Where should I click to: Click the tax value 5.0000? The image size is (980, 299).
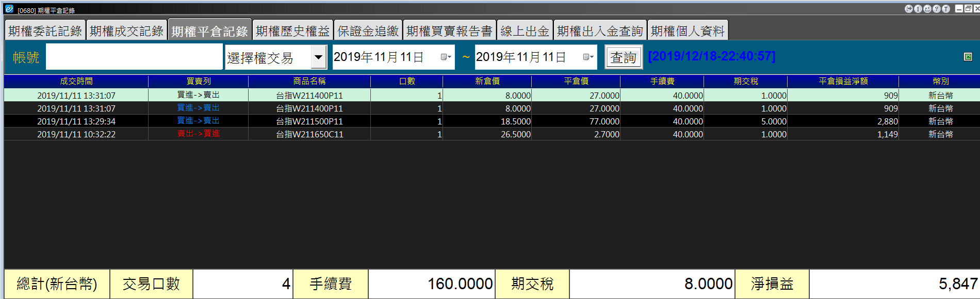[x=774, y=121]
